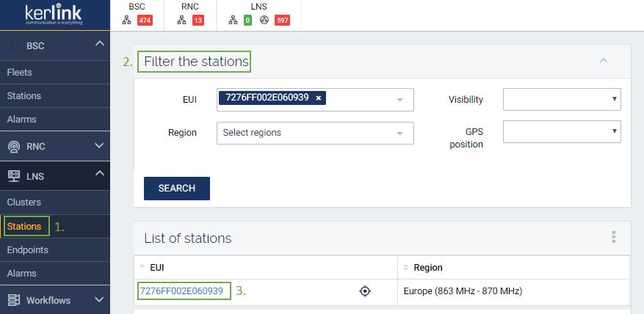Click the SEARCH button

pyautogui.click(x=177, y=189)
